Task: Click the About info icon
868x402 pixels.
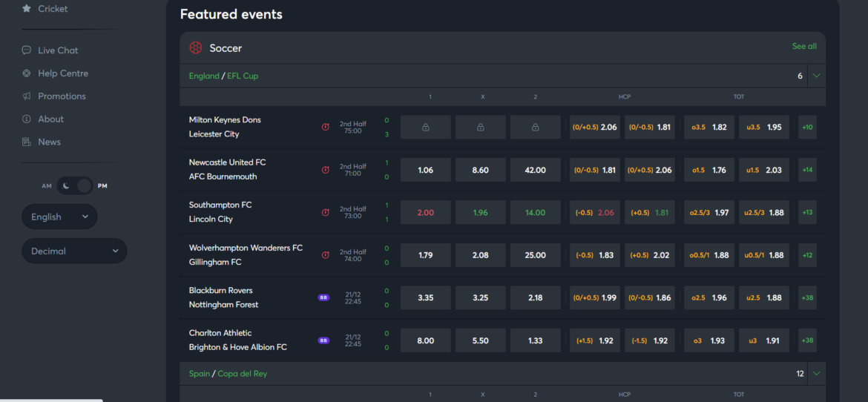Action: [x=26, y=119]
